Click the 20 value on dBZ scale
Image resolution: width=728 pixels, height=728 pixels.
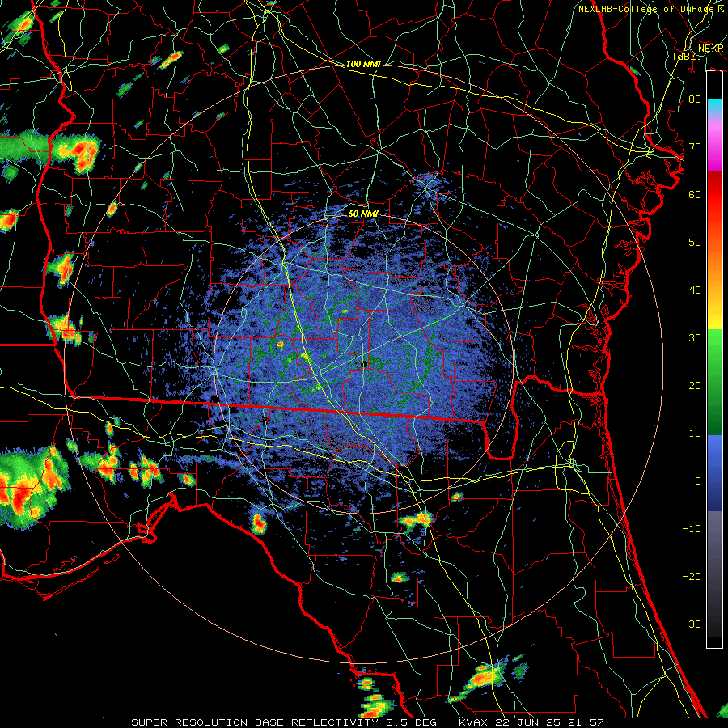click(695, 385)
